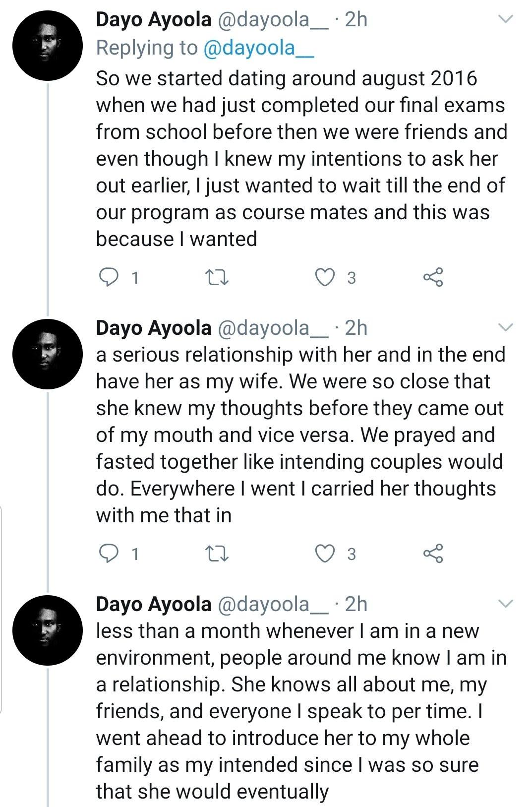Viewport: 532px width, 807px height.
Task: Like the 'a serious relationship with her' tweet
Action: [325, 554]
